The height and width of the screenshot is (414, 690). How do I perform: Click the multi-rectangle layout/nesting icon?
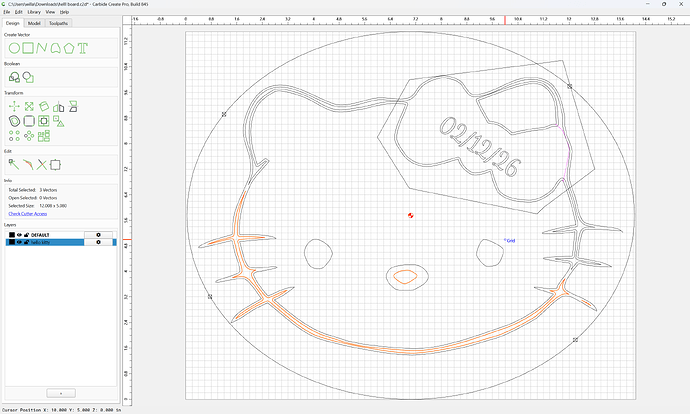(x=44, y=136)
